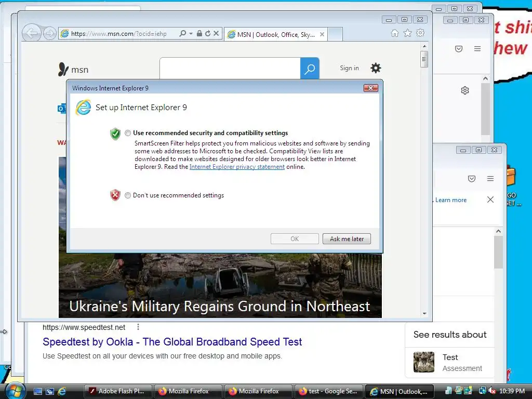Image resolution: width=532 pixels, height=399 pixels.
Task: Open Internet Explorer Tools gear menu
Action: 420,33
